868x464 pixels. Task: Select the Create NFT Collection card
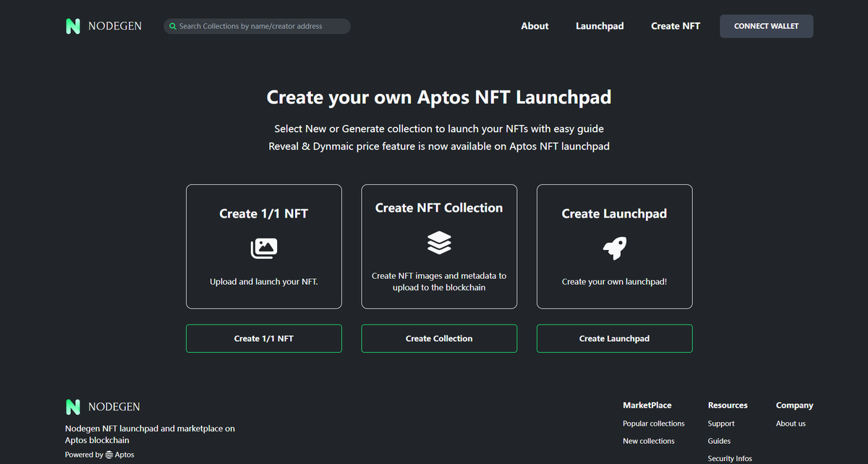click(439, 246)
